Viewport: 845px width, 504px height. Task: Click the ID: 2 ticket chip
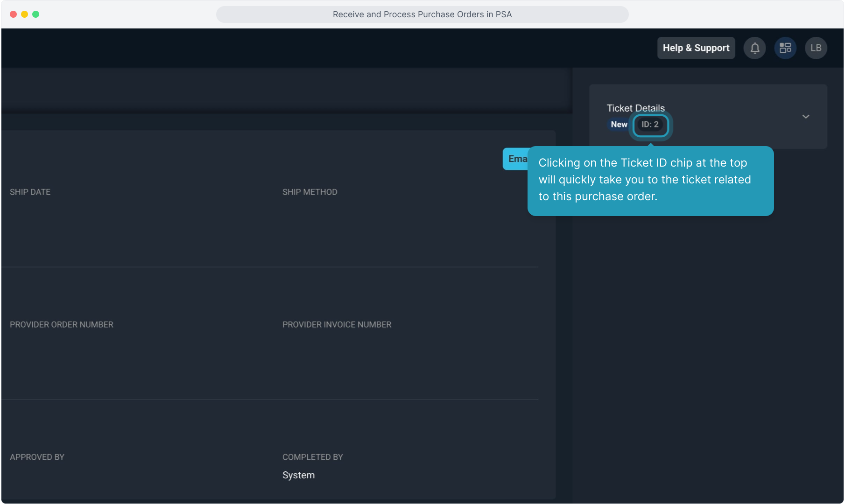(x=650, y=125)
